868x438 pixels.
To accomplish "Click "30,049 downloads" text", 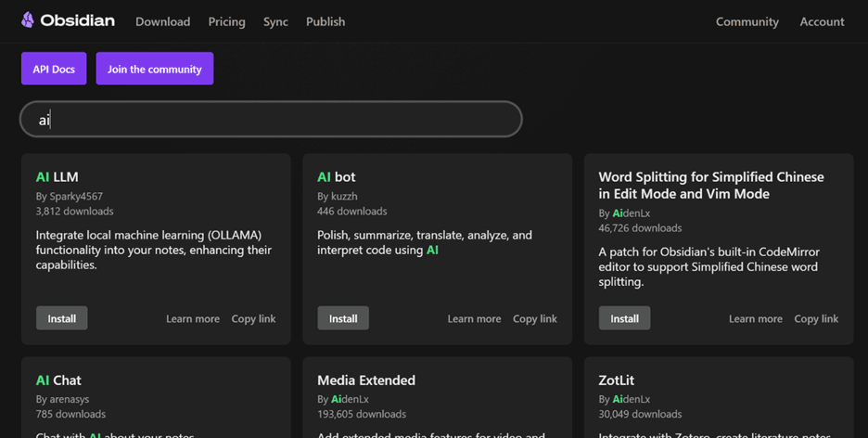I will click(x=640, y=414).
